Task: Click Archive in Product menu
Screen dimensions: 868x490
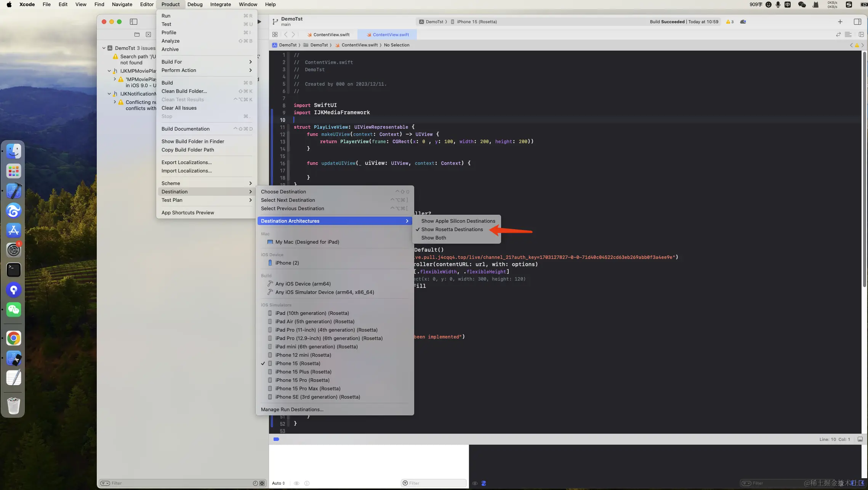Action: point(207,49)
